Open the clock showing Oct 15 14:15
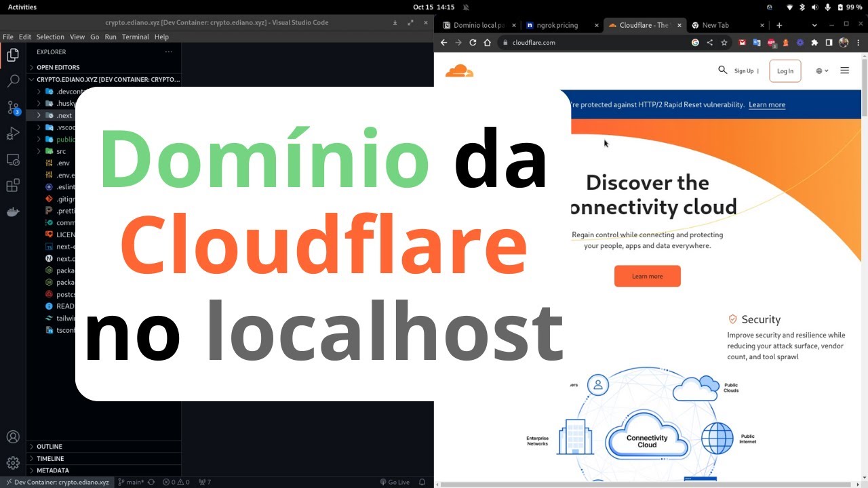This screenshot has width=868, height=488. 433,7
